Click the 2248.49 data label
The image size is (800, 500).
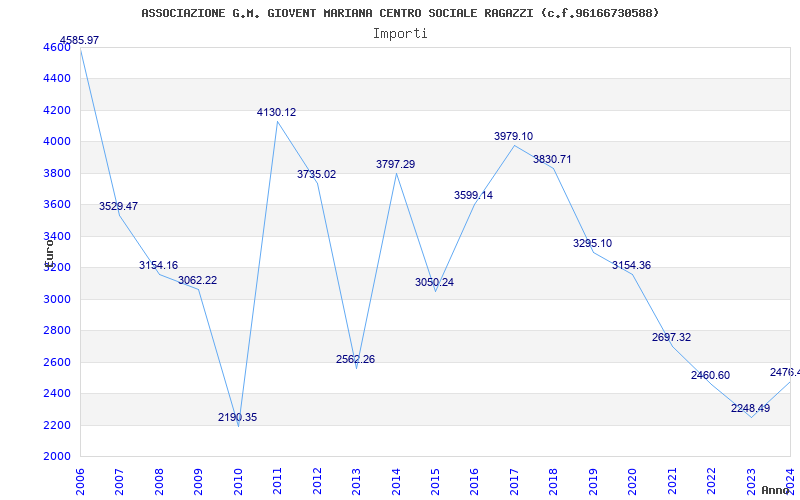pos(751,408)
